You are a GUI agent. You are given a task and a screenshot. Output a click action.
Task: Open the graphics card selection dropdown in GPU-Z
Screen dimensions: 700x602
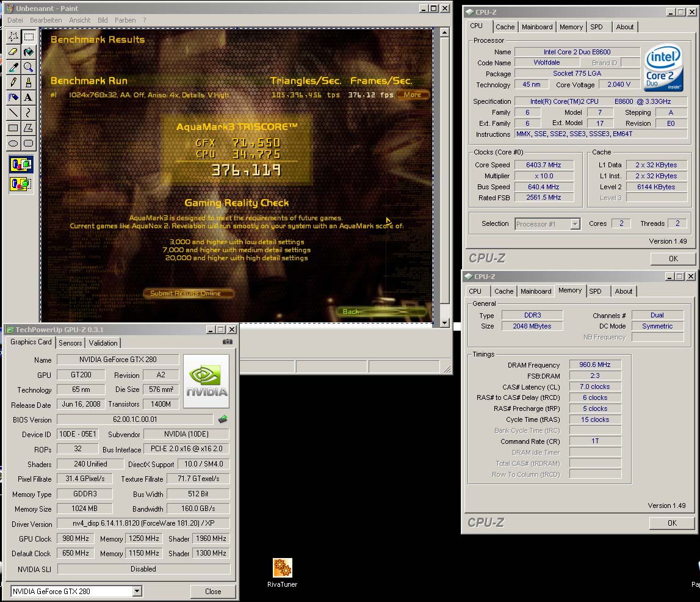tap(137, 591)
